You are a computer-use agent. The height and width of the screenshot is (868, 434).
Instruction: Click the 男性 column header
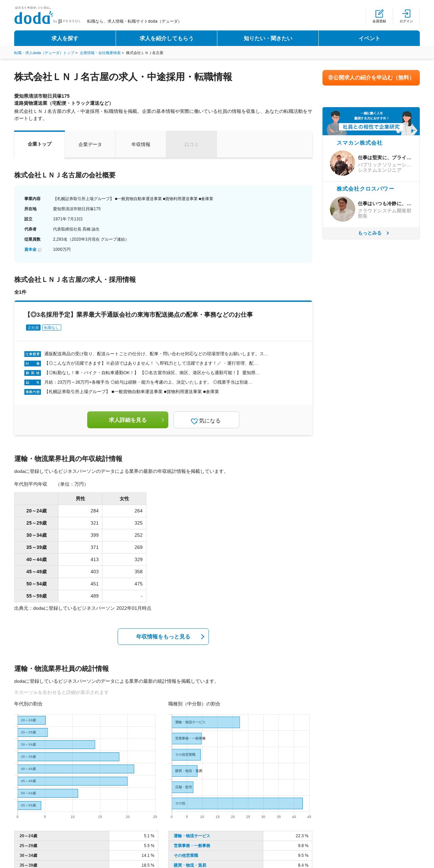coord(80,499)
